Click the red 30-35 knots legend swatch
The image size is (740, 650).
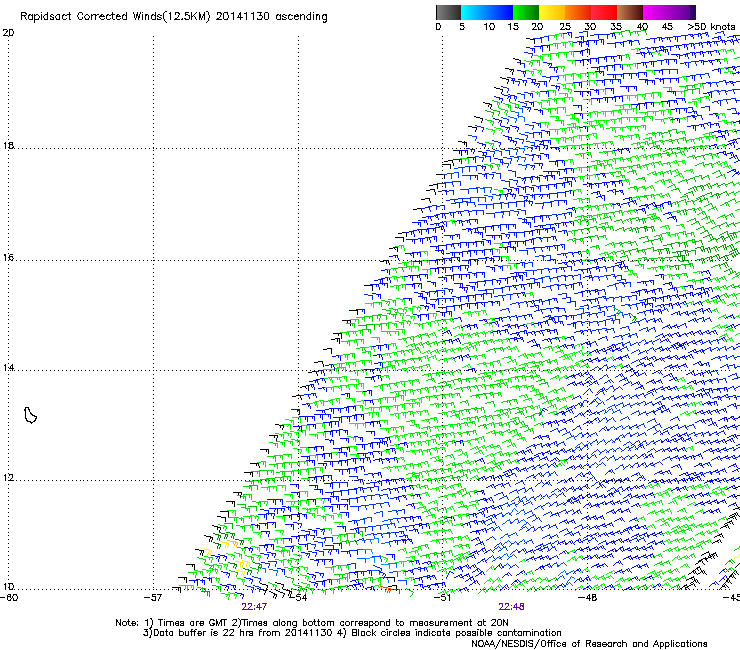[x=604, y=12]
